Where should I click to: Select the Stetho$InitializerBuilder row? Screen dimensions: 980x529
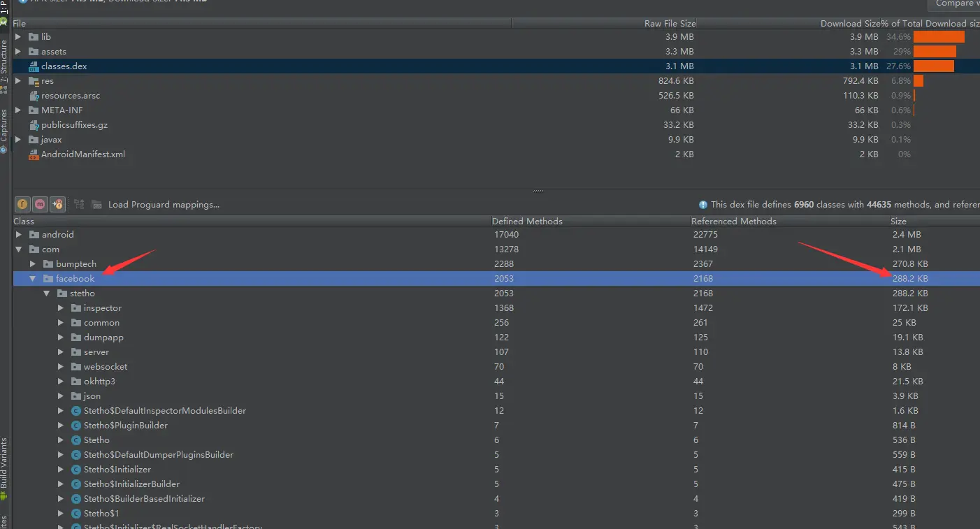[x=496, y=484]
